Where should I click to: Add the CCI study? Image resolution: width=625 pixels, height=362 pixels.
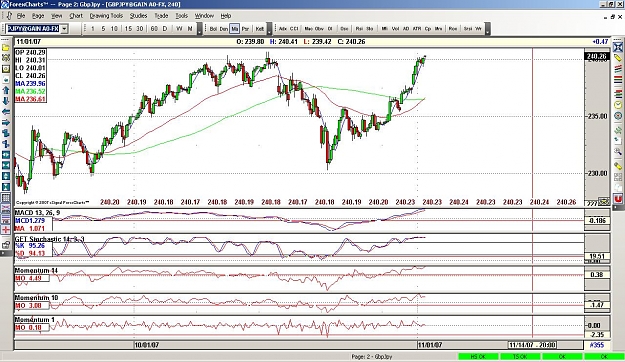pos(294,29)
